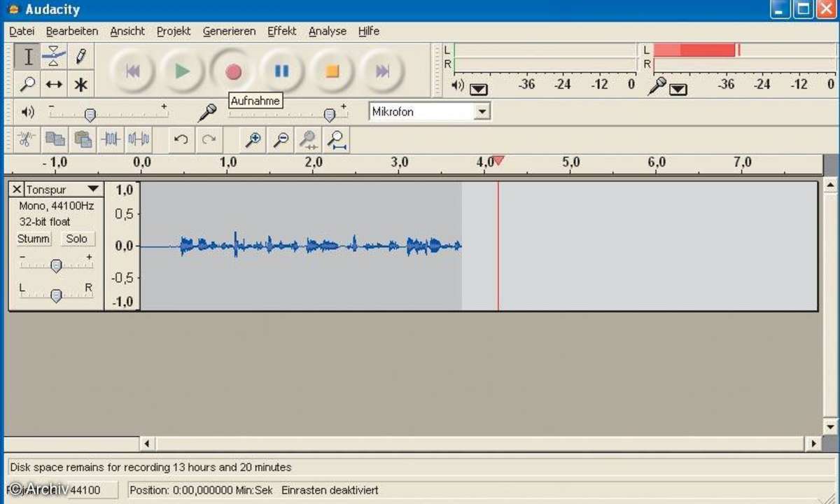Undo the last action
The height and width of the screenshot is (504, 840).
point(181,139)
